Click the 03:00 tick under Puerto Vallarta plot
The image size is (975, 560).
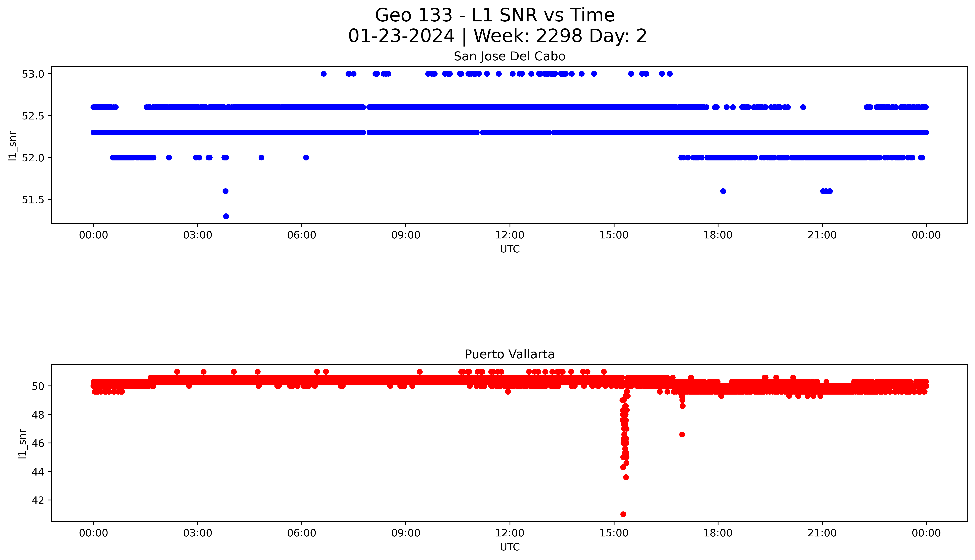pos(198,533)
